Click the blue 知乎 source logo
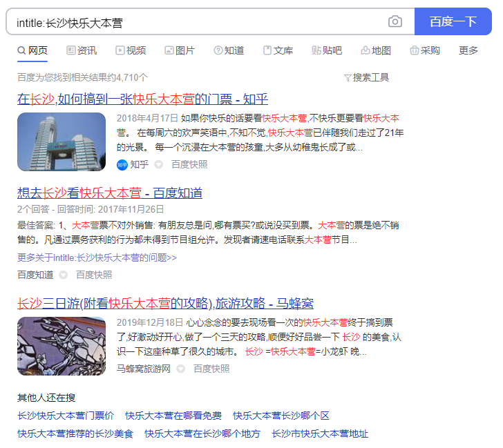 [x=122, y=165]
